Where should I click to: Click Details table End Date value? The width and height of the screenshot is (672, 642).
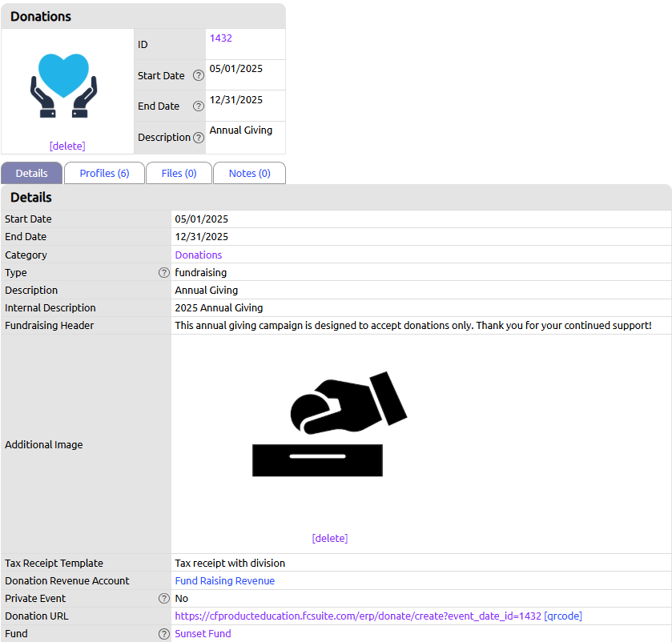coord(201,236)
